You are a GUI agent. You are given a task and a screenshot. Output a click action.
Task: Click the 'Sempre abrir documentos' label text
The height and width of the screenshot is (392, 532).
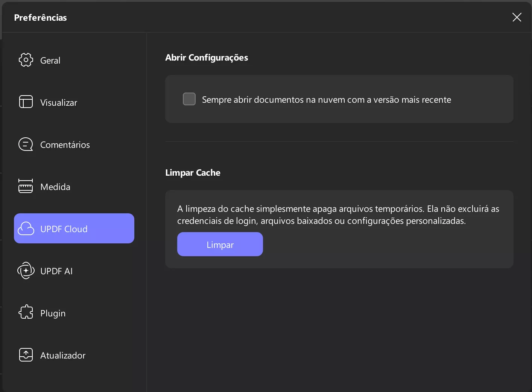327,100
